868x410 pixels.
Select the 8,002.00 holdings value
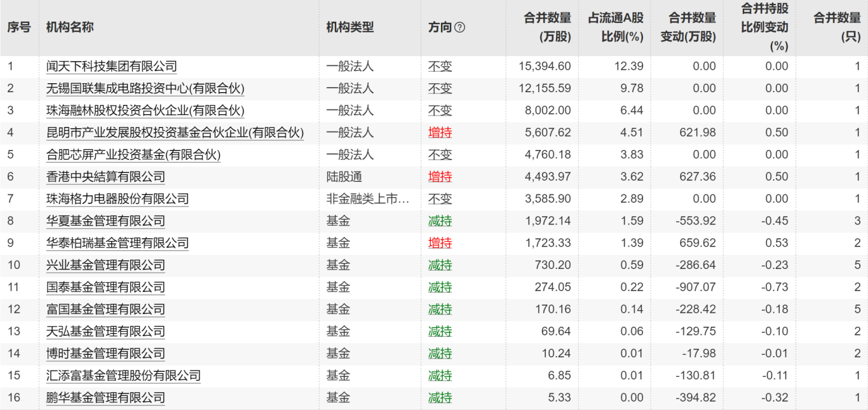coord(548,111)
